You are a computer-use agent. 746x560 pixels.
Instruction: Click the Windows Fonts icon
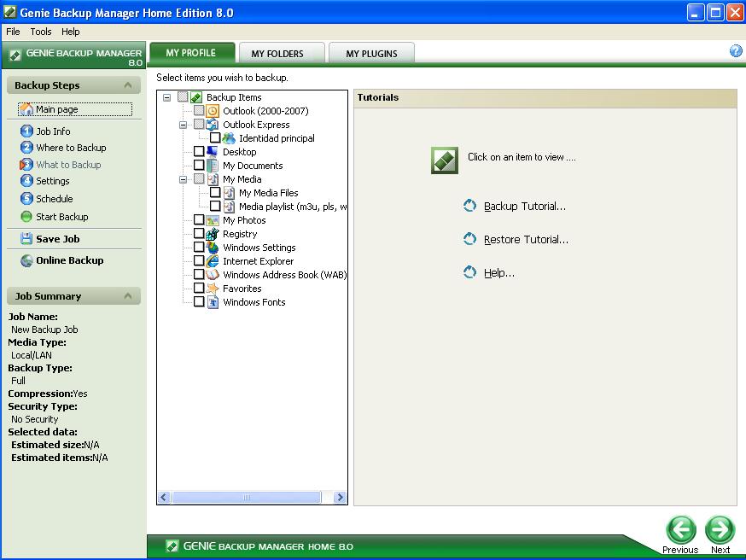point(213,302)
